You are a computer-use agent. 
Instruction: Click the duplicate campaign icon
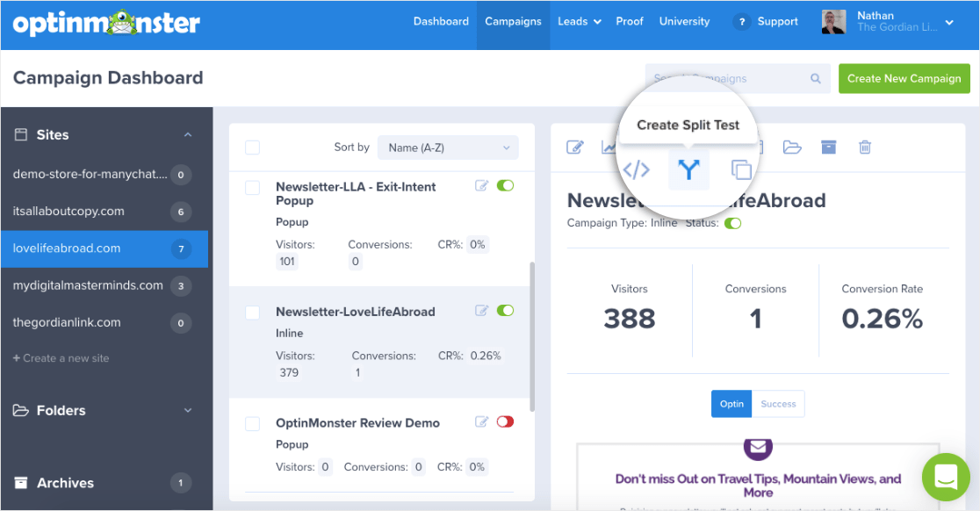(x=741, y=169)
